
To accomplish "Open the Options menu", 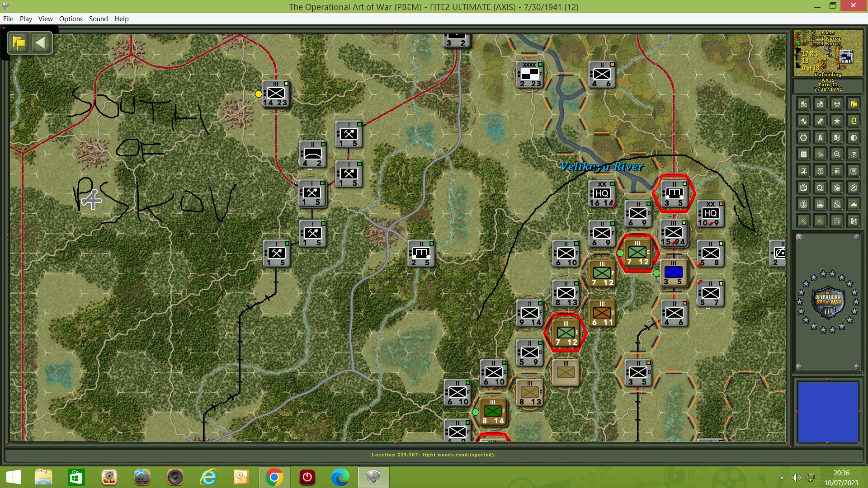I will point(71,19).
